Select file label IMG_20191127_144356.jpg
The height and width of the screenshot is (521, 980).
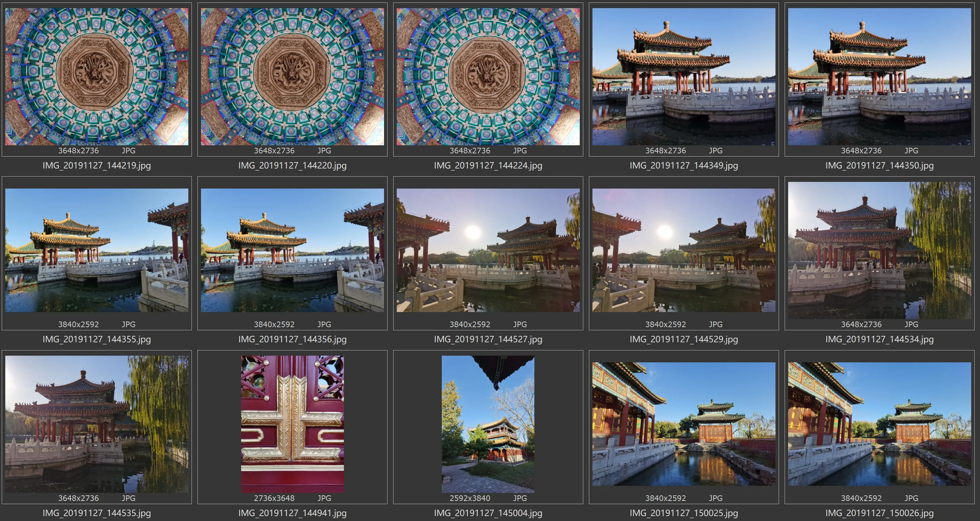click(x=292, y=339)
